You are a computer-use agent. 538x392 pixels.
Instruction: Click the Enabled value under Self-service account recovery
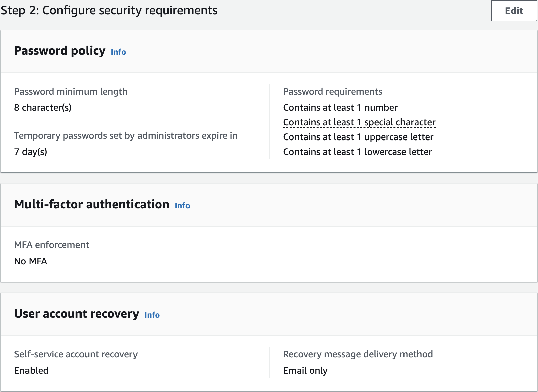click(31, 371)
